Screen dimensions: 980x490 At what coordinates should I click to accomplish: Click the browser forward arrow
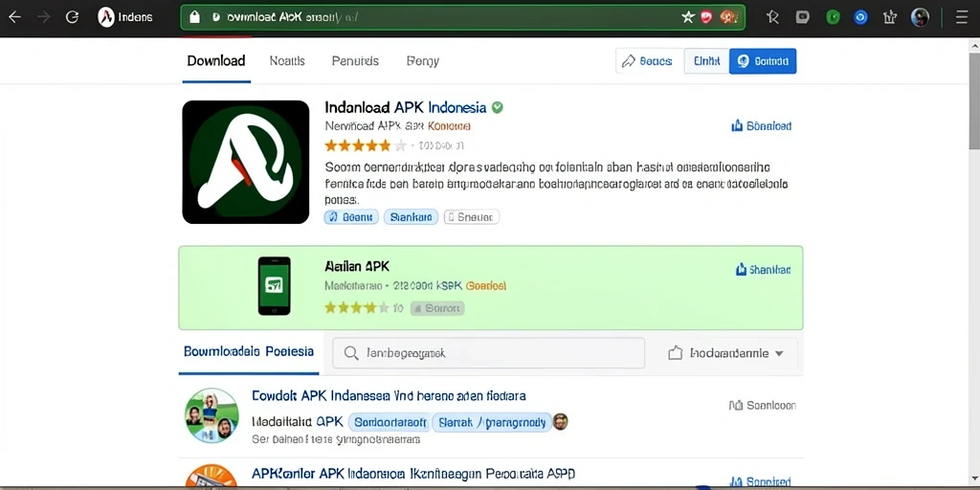pos(43,17)
